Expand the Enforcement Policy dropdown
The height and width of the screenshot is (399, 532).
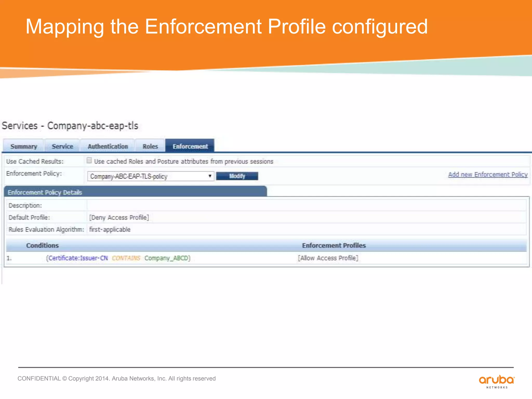point(151,176)
